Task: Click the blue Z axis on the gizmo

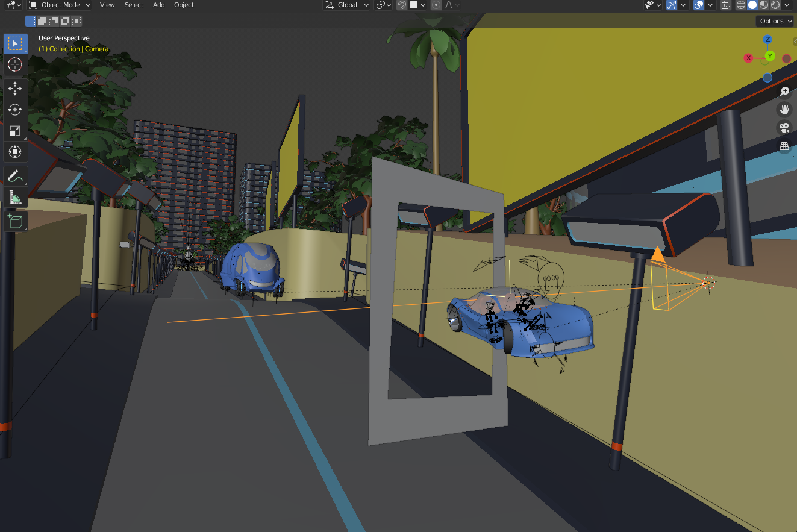Action: pos(767,39)
